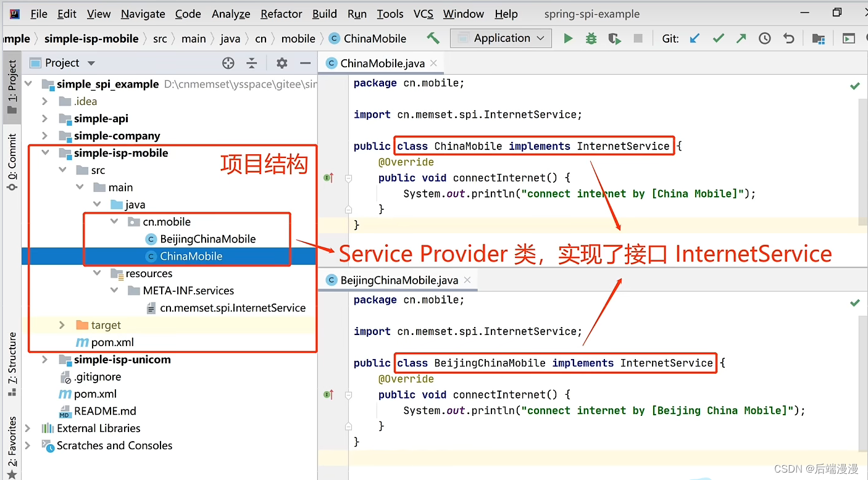
Task: Expand External Libraries node
Action: pyautogui.click(x=28, y=428)
